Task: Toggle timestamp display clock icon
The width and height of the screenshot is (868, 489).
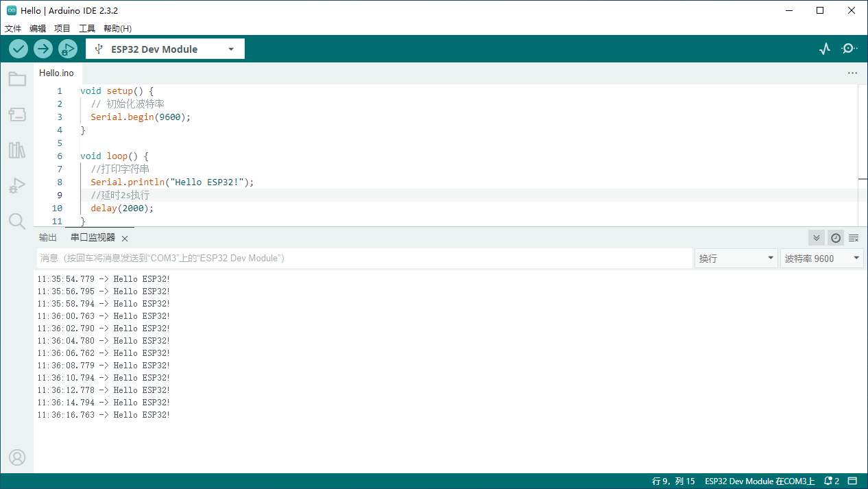Action: pyautogui.click(x=835, y=238)
